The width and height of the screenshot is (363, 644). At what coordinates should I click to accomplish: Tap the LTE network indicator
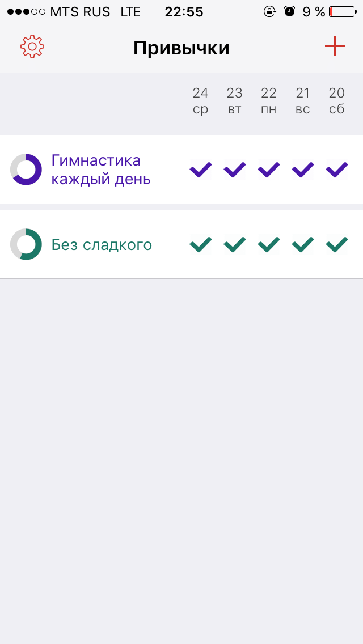[x=130, y=11]
